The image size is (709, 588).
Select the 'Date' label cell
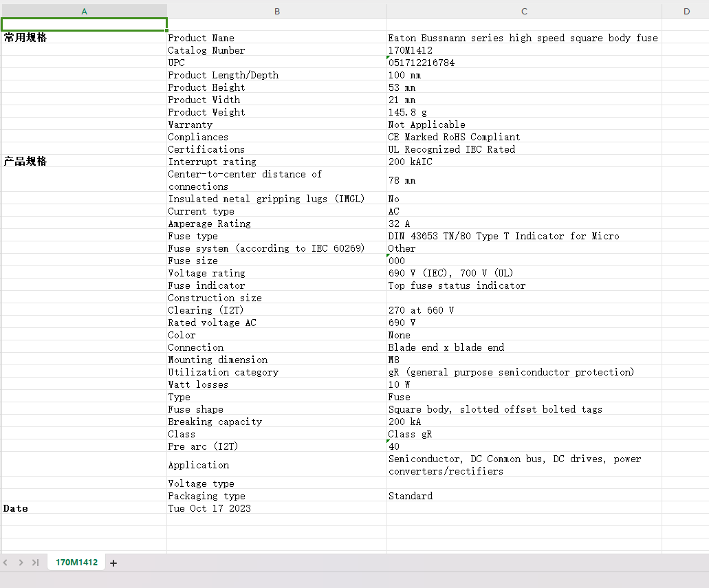click(x=84, y=508)
